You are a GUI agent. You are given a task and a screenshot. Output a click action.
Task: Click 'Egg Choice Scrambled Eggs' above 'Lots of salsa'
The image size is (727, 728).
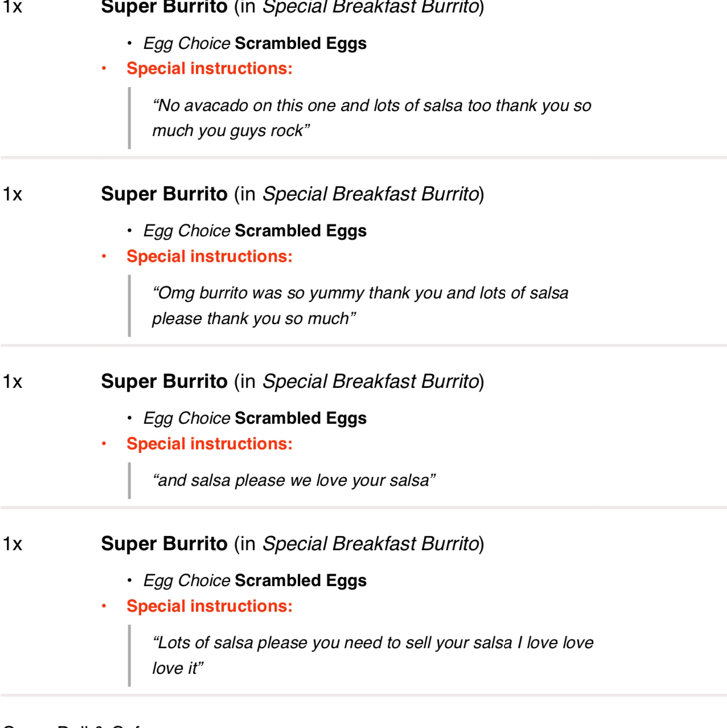coord(254,580)
